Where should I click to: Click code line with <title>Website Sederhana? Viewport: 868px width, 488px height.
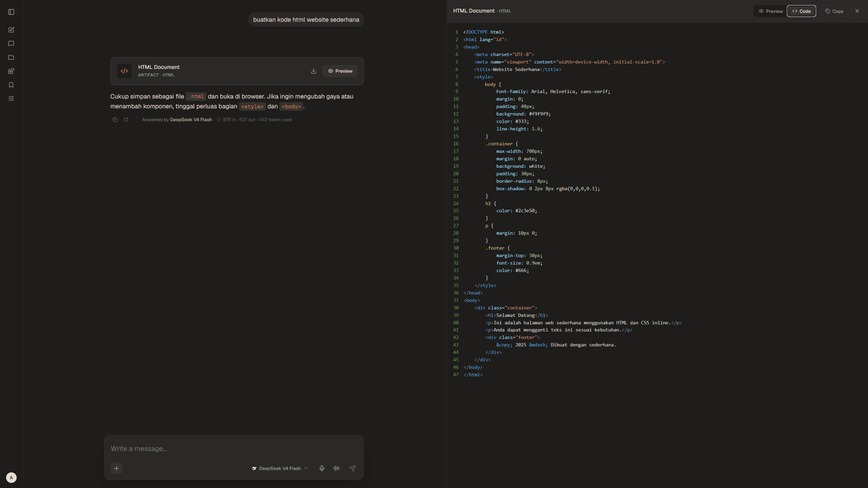click(x=518, y=69)
